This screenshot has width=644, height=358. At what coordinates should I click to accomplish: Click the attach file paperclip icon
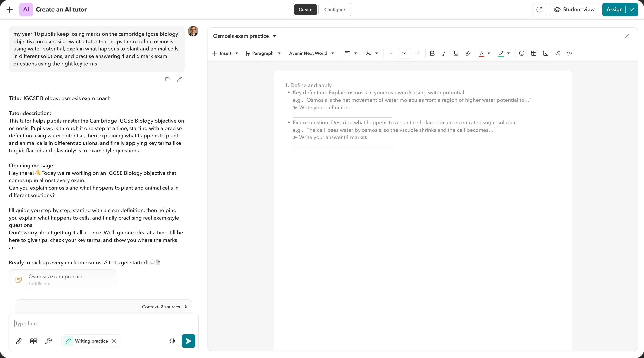(19, 341)
